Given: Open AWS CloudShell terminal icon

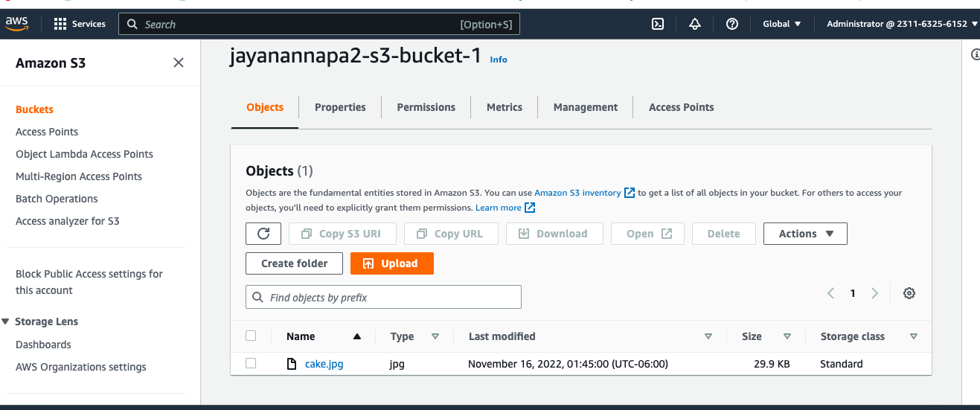Looking at the screenshot, I should pos(658,24).
